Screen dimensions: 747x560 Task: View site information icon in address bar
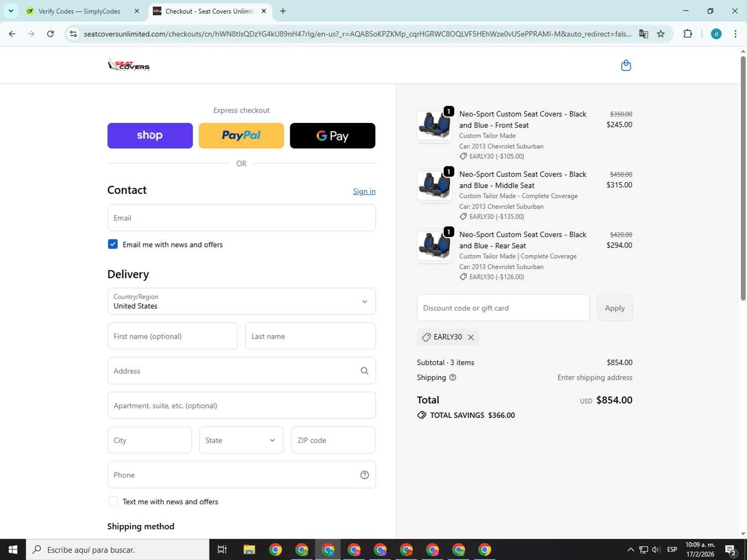73,34
